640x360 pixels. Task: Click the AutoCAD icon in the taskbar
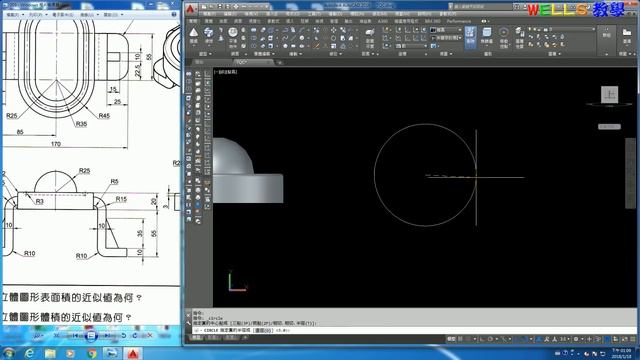133,353
